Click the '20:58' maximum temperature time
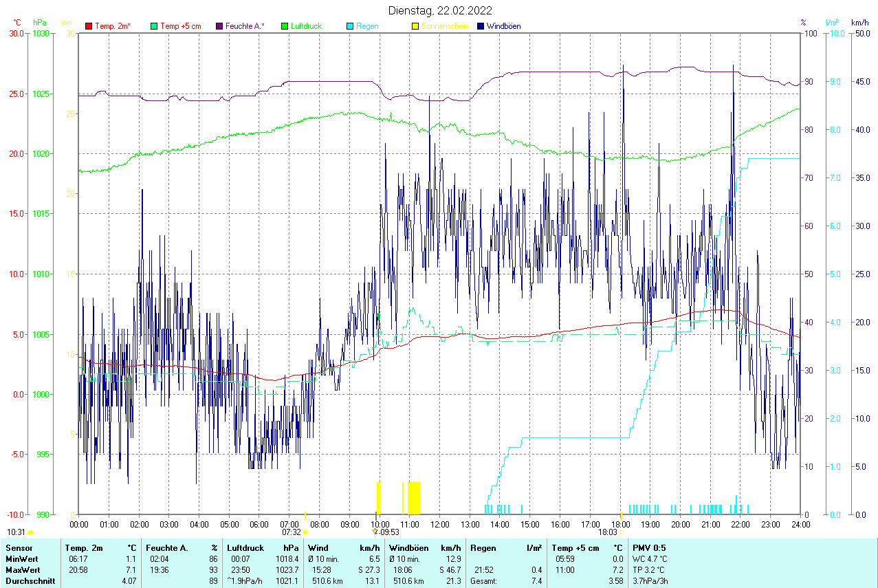Viewport: 878px width, 588px height. pos(77,570)
